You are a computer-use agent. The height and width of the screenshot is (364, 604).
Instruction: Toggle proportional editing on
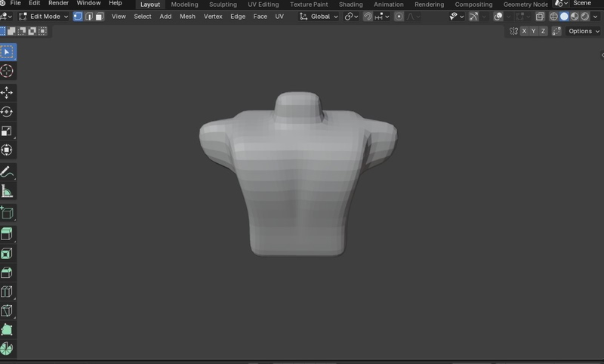pos(399,16)
